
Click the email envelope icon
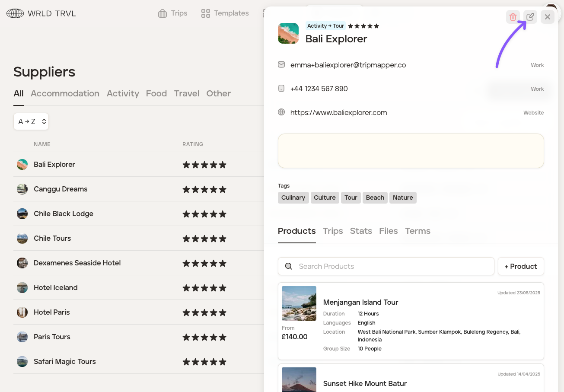(x=281, y=65)
